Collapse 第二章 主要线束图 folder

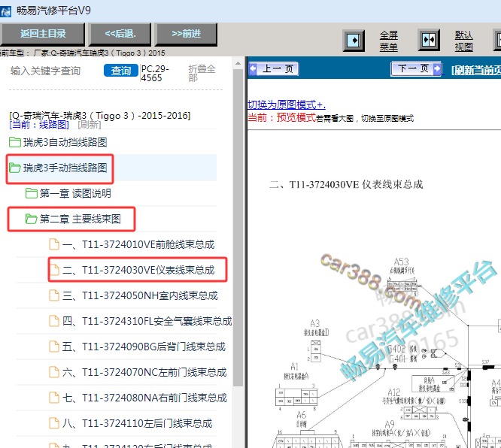pos(73,219)
